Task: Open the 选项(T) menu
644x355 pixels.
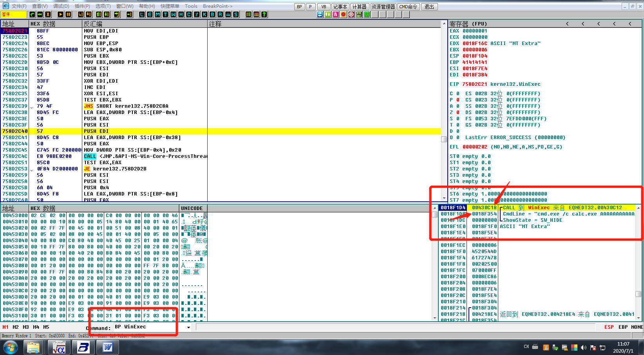Action: click(x=103, y=6)
